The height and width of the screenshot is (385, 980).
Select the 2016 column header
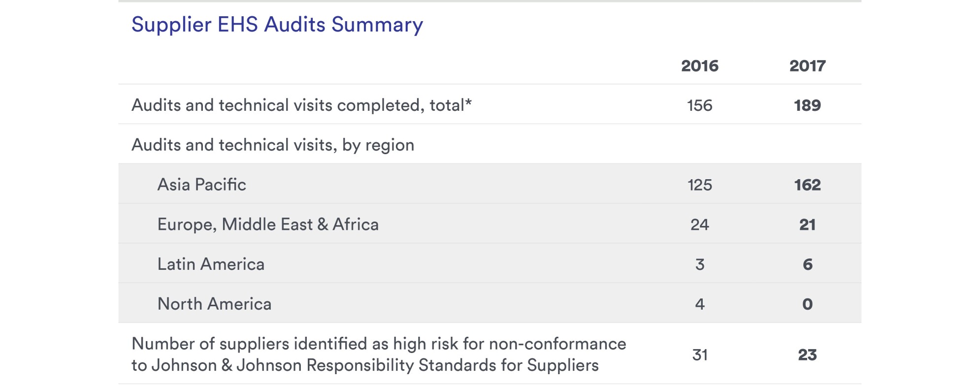click(x=699, y=66)
